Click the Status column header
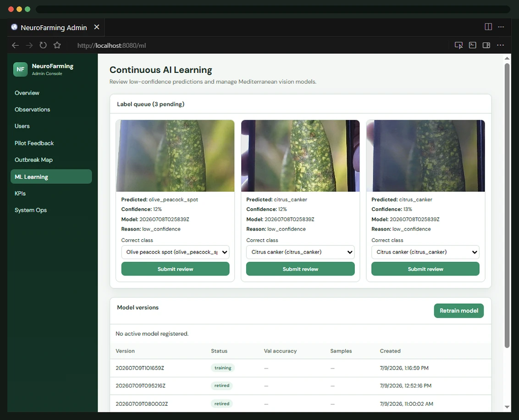The width and height of the screenshot is (519, 420). coord(219,351)
